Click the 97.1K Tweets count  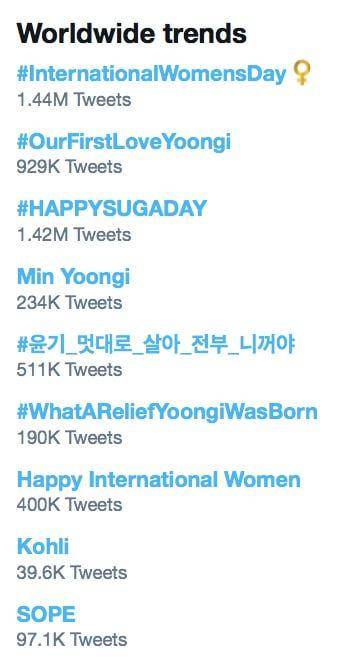tap(72, 639)
